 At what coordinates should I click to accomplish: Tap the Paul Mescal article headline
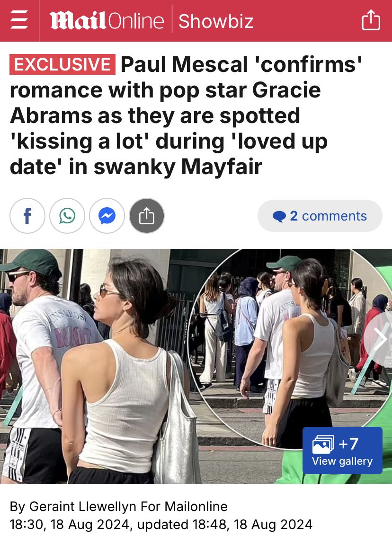(186, 115)
